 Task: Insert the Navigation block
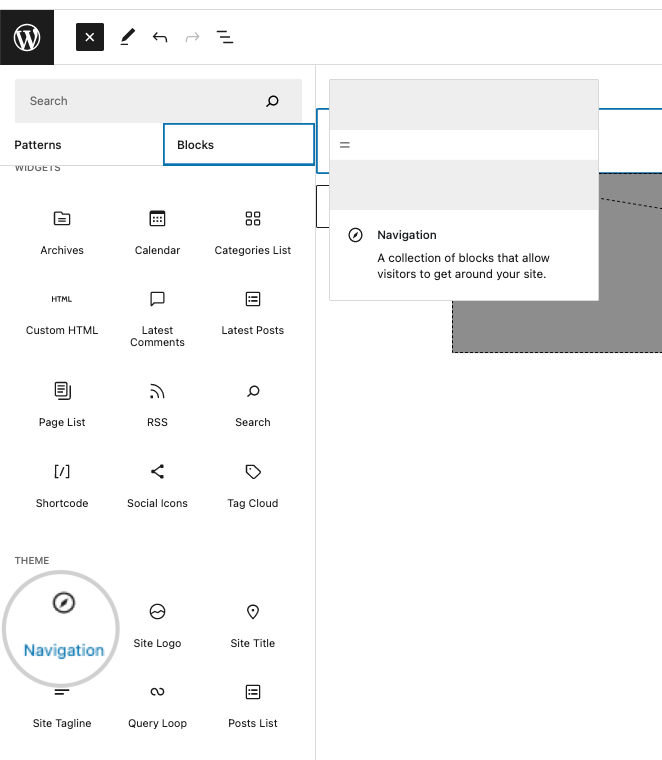(62, 629)
